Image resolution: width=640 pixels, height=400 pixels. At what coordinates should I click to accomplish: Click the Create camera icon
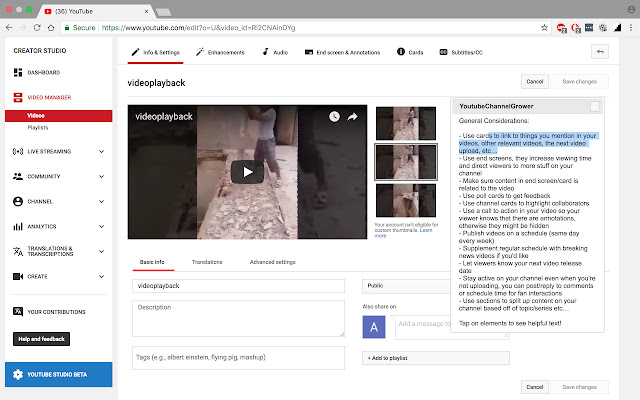pyautogui.click(x=18, y=276)
